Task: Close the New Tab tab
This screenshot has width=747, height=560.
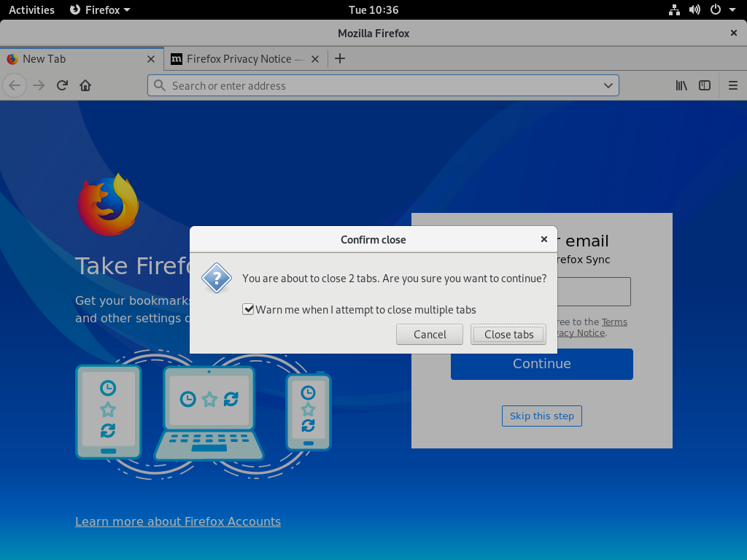Action: coord(151,59)
